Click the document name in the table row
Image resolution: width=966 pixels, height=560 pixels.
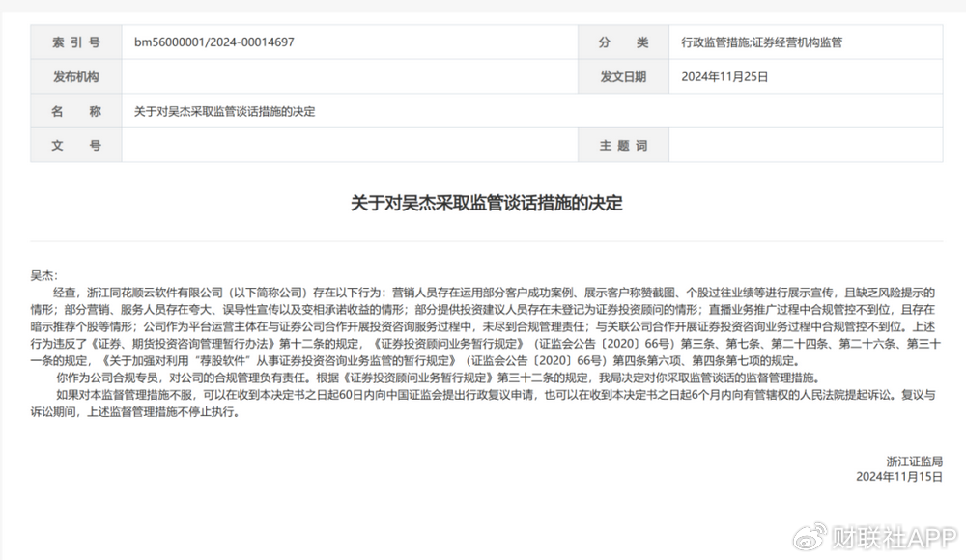(224, 111)
